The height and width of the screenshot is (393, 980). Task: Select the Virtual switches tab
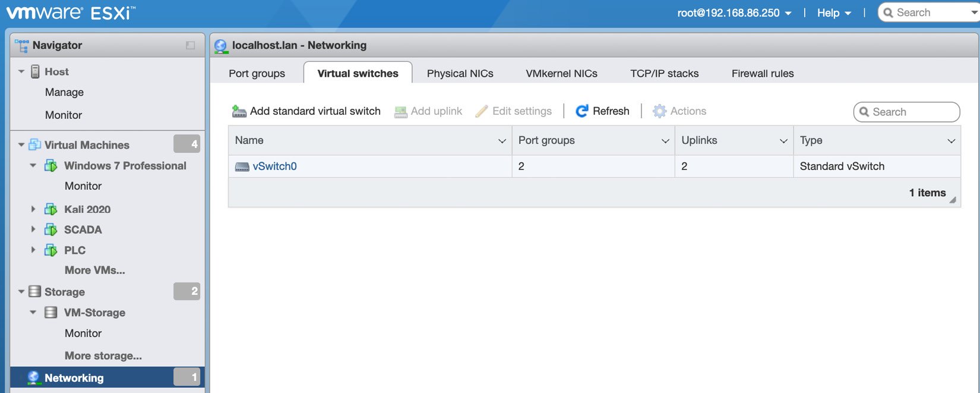pyautogui.click(x=358, y=73)
